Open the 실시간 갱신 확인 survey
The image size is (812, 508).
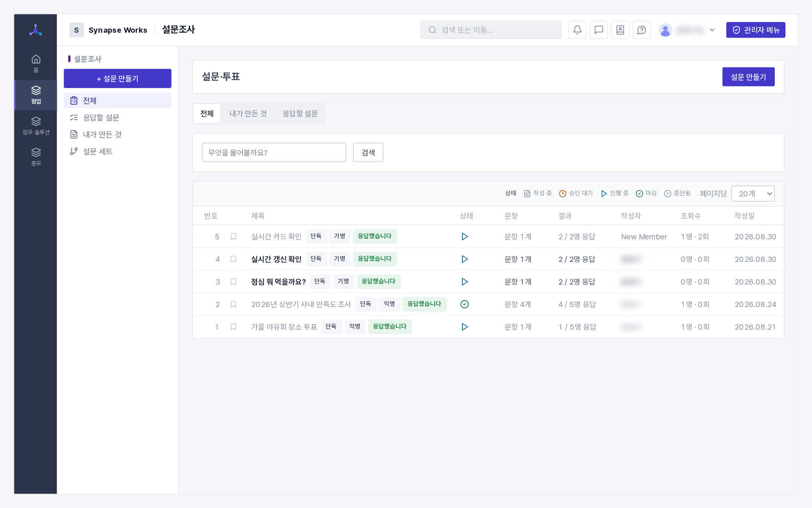(x=276, y=259)
